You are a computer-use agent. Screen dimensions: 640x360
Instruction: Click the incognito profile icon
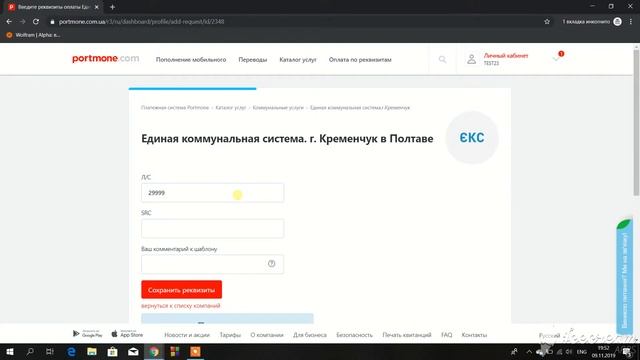[x=618, y=22]
